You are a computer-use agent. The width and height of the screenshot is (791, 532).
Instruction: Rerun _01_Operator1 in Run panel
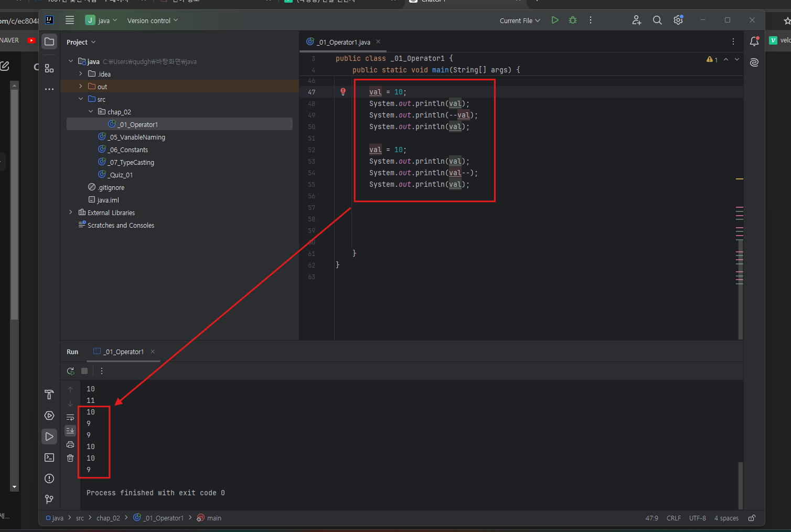[71, 371]
